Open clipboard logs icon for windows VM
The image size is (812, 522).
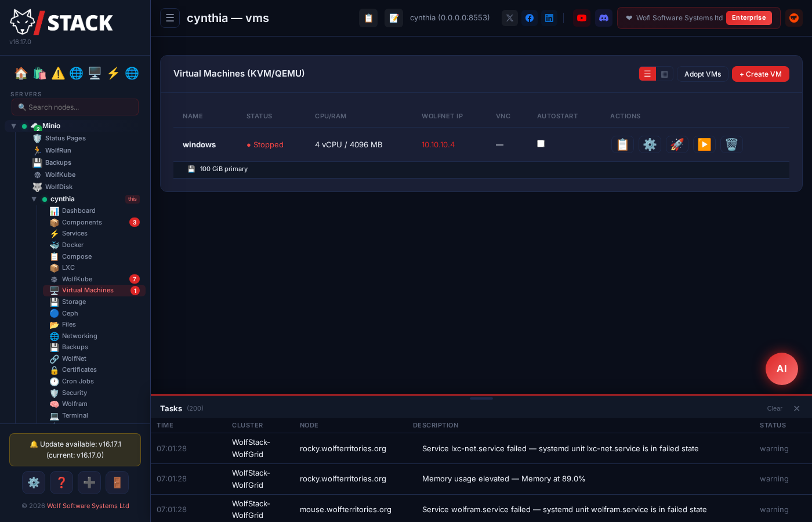pyautogui.click(x=622, y=144)
